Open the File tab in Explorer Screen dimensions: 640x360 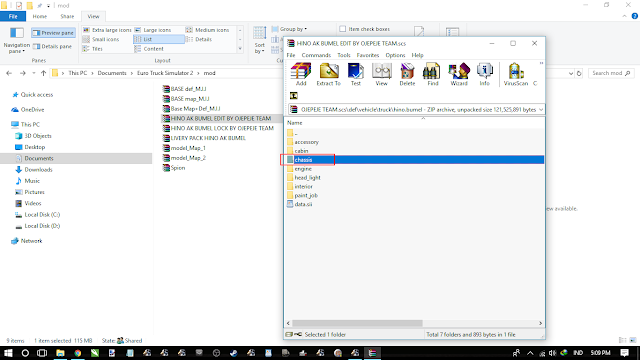click(13, 16)
